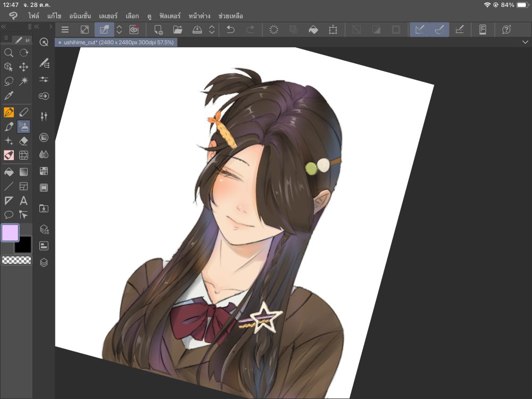Open the Color Set grid palette icon
The height and width of the screenshot is (399, 532).
point(44,171)
